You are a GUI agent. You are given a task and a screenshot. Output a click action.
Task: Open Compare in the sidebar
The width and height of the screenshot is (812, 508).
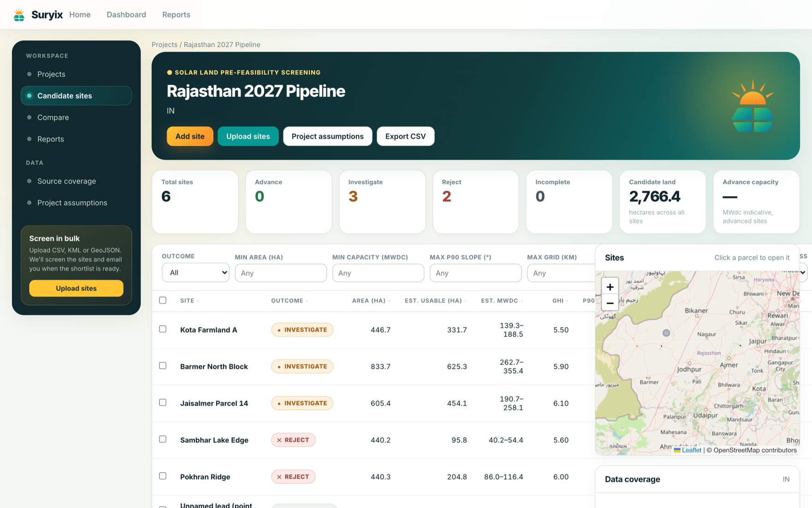pyautogui.click(x=76, y=118)
